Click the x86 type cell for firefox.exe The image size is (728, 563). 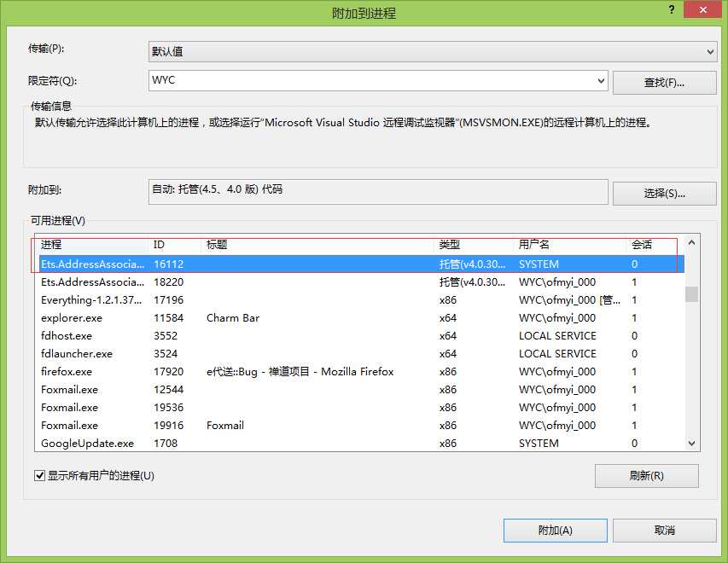(448, 372)
